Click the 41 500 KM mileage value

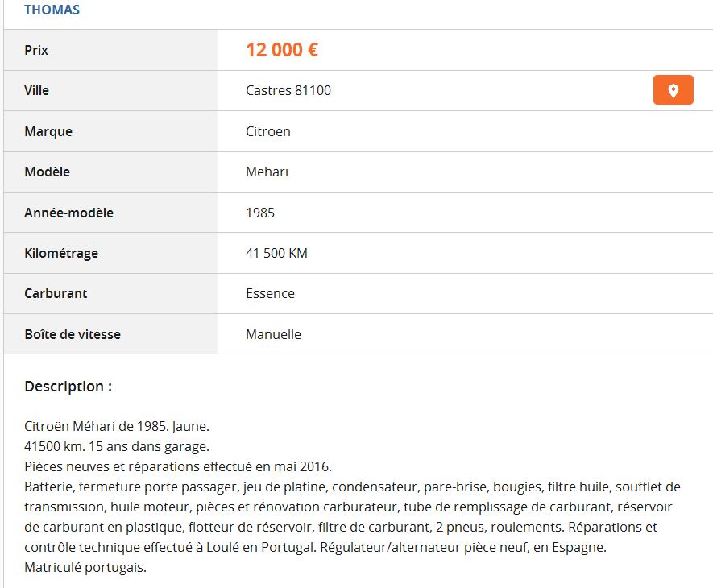click(276, 253)
